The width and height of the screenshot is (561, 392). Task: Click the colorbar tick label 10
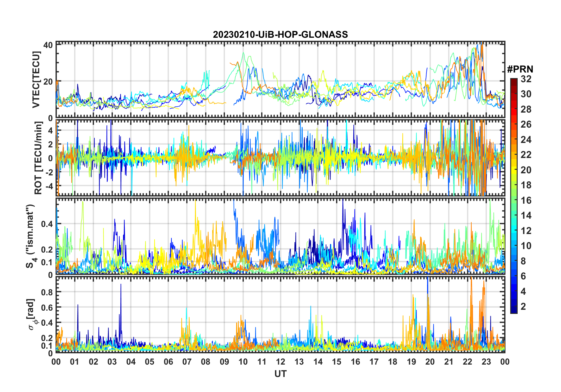coord(526,246)
